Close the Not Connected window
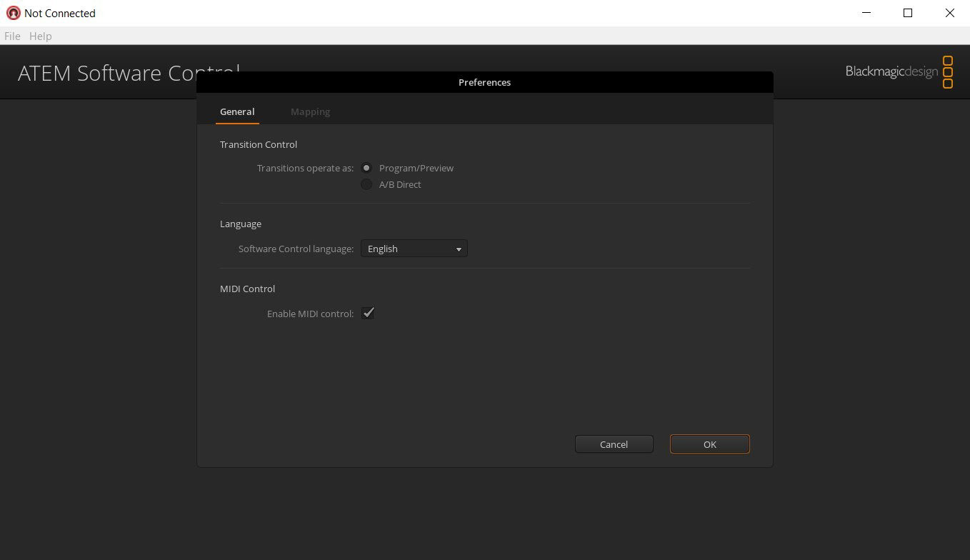 click(949, 13)
